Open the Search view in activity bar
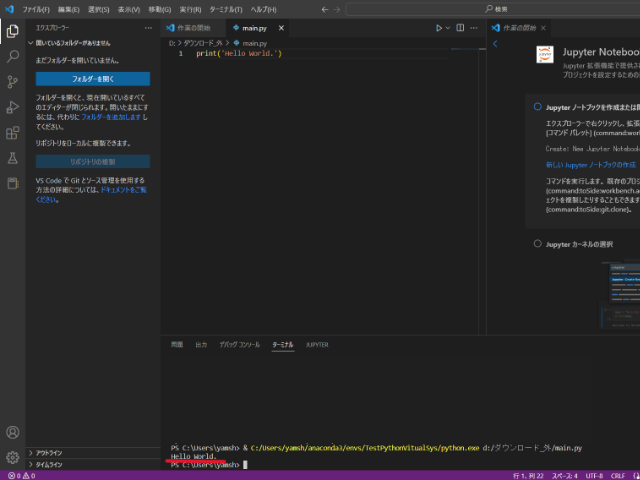This screenshot has height=480, width=640. point(13,56)
